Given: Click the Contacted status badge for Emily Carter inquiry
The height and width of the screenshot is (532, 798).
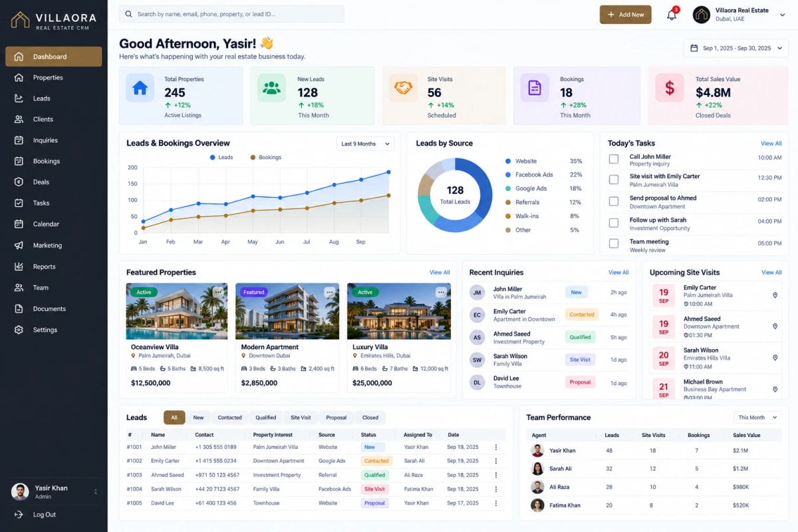Looking at the screenshot, I should click(582, 315).
